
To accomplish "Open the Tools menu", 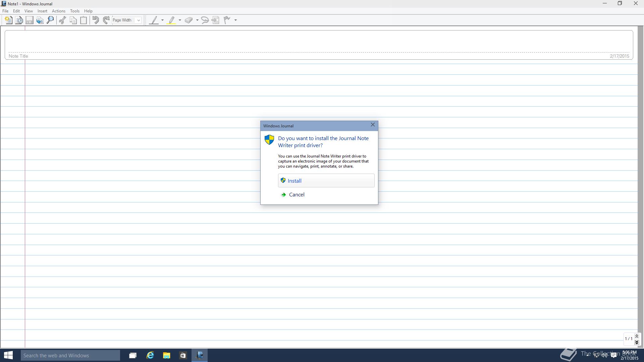I will pos(75,11).
